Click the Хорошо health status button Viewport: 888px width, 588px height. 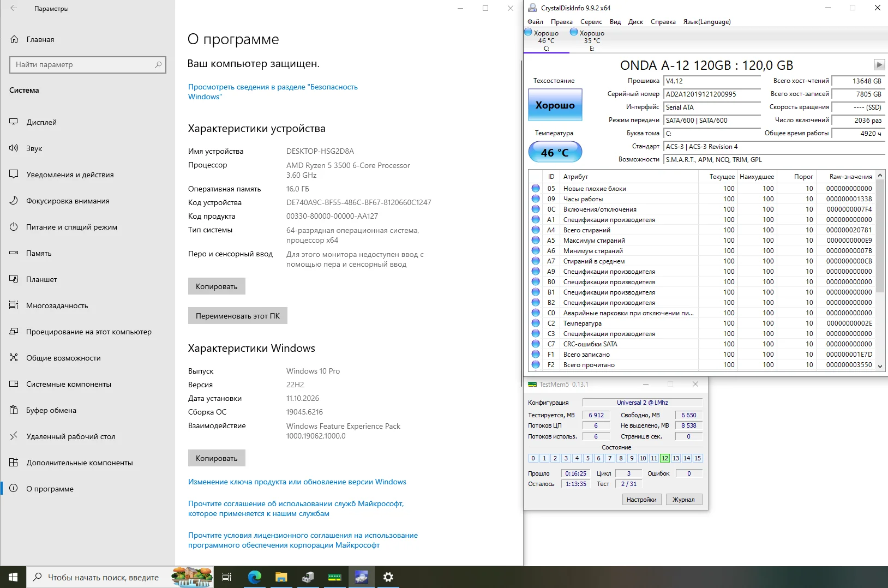(x=555, y=105)
